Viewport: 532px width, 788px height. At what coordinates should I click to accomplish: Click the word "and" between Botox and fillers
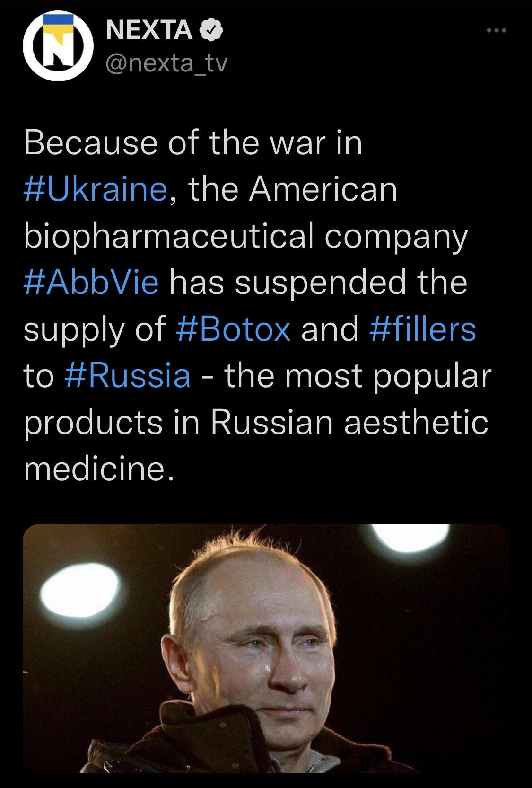click(329, 329)
